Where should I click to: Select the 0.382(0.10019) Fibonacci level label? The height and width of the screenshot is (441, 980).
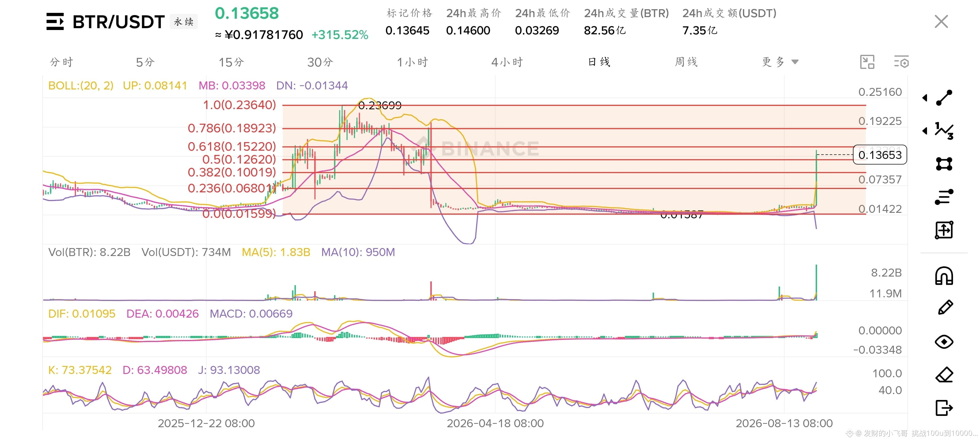(232, 172)
